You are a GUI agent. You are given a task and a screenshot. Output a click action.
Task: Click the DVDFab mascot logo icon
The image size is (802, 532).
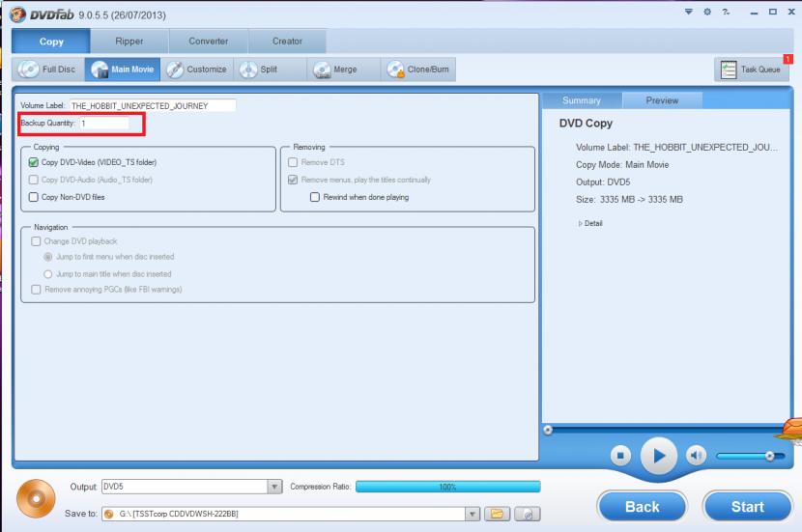tap(18, 14)
